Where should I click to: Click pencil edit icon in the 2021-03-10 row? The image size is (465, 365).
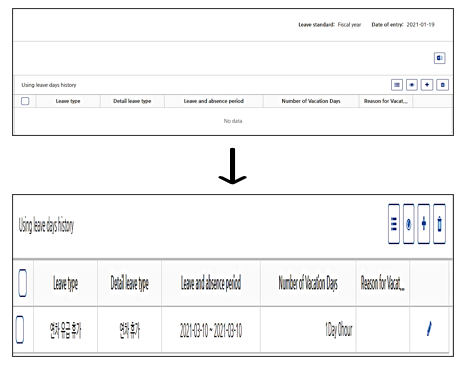coord(429,328)
